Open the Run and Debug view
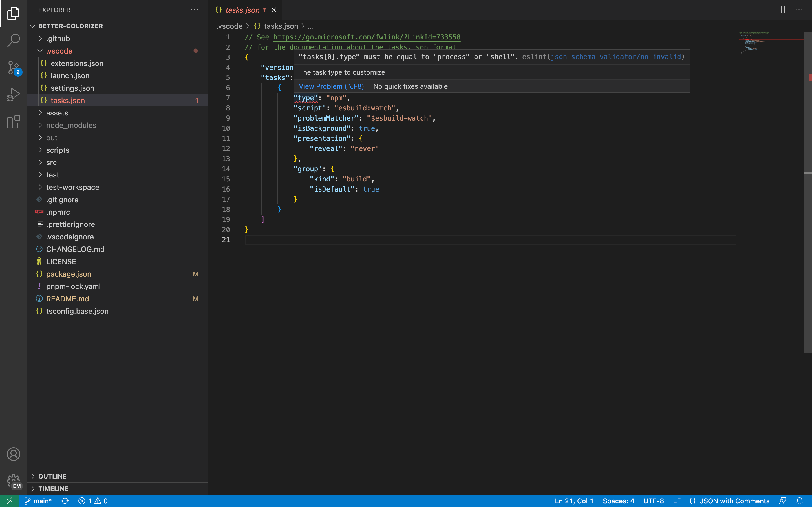 13,95
